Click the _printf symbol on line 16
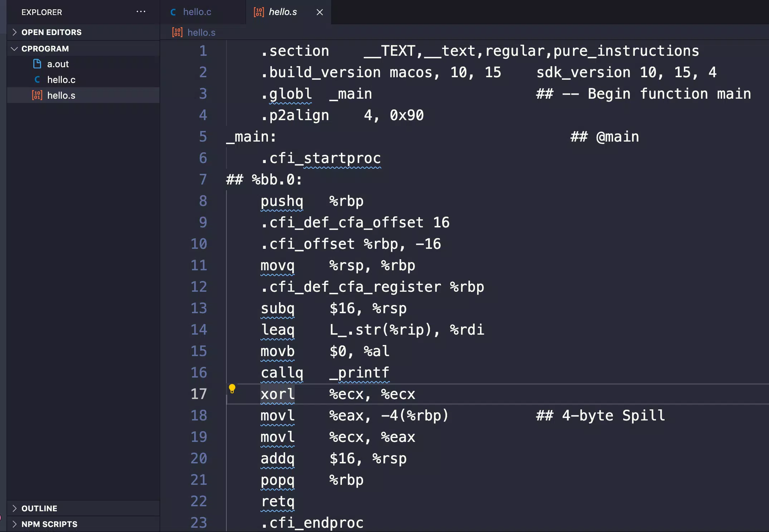The width and height of the screenshot is (769, 532). pyautogui.click(x=359, y=373)
